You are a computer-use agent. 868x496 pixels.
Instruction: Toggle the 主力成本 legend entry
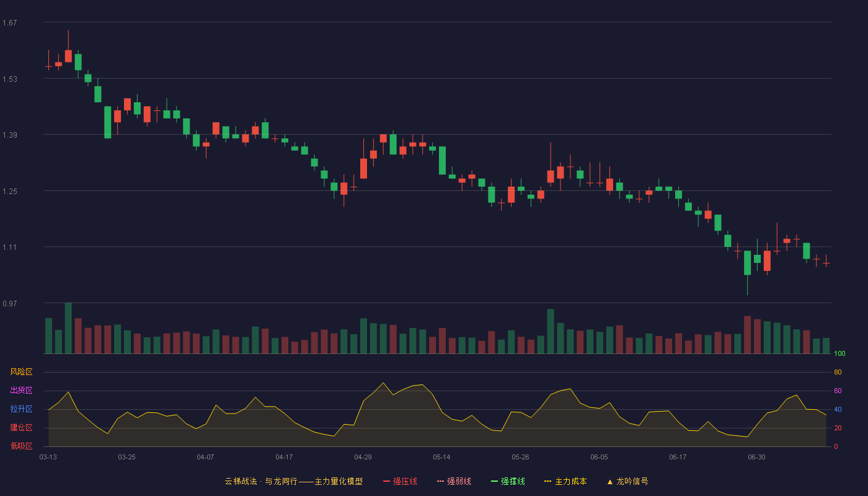click(x=565, y=481)
